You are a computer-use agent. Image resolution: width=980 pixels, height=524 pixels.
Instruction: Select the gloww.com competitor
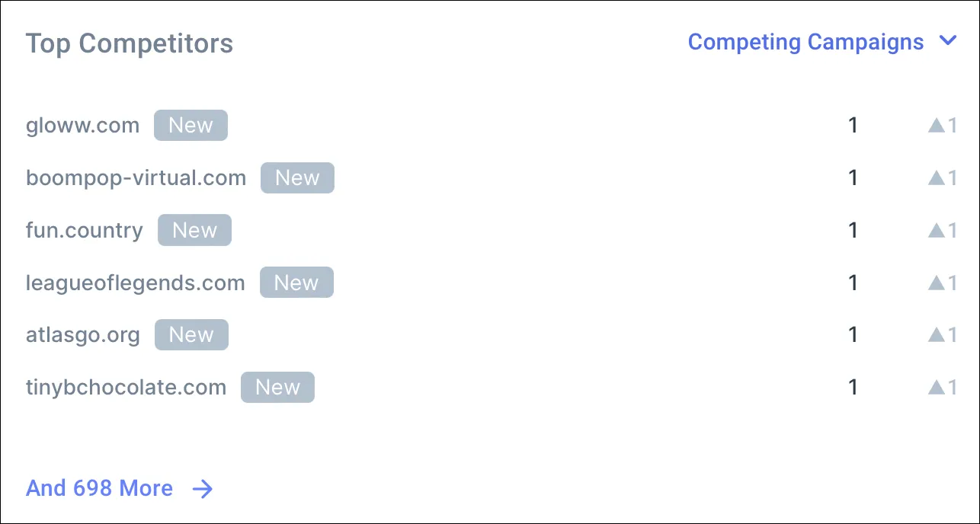pyautogui.click(x=83, y=126)
